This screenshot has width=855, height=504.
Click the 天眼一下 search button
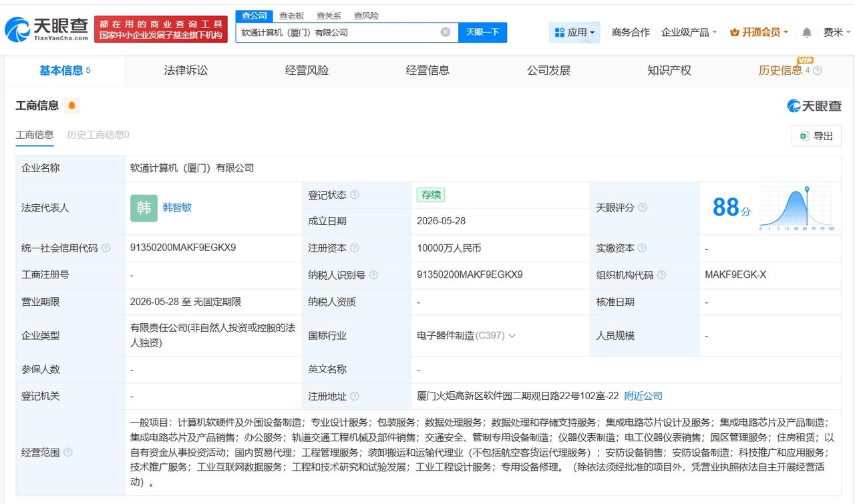482,32
